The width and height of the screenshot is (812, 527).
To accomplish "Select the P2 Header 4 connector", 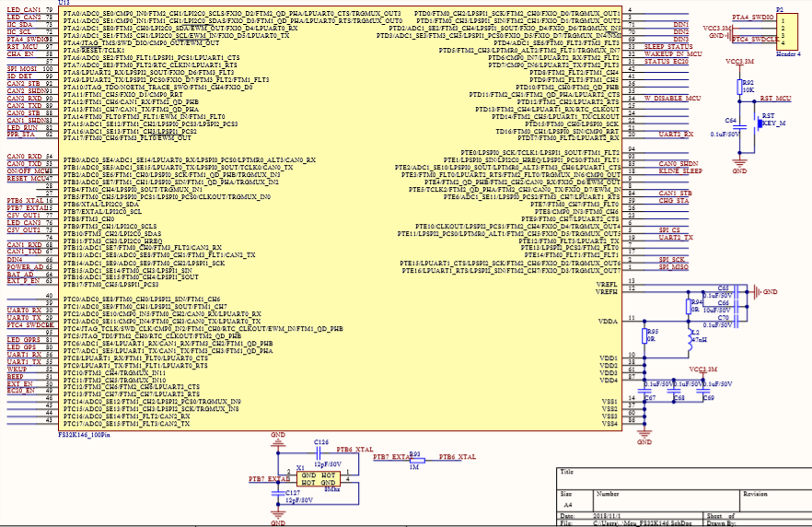I will tap(786, 31).
